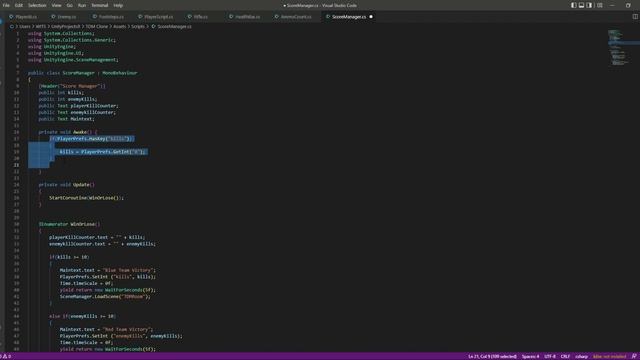
Task: Expand the Assets breadcrumb segment
Action: [120, 27]
